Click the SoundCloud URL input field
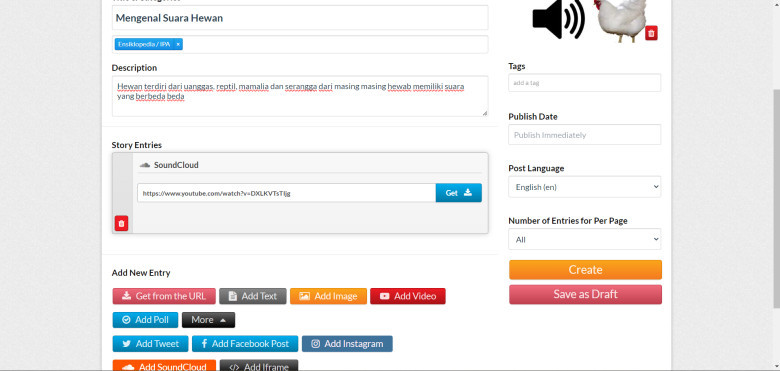780x371 pixels. (287, 193)
